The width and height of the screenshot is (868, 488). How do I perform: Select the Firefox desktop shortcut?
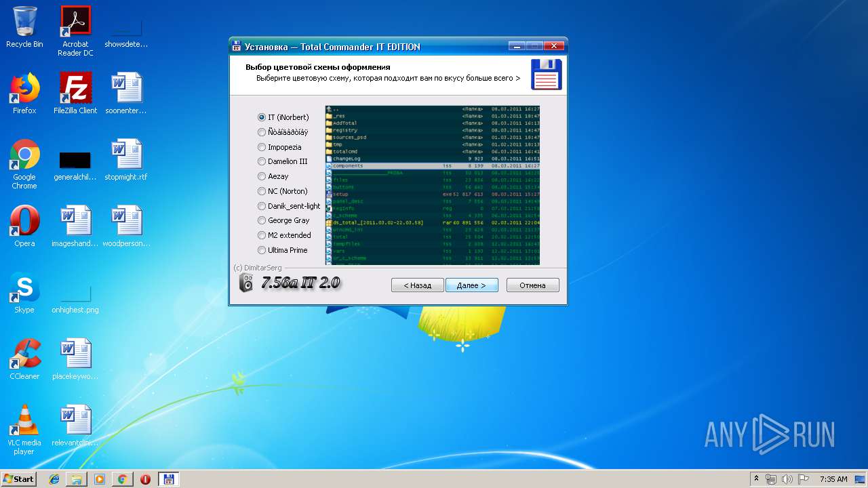pos(24,94)
